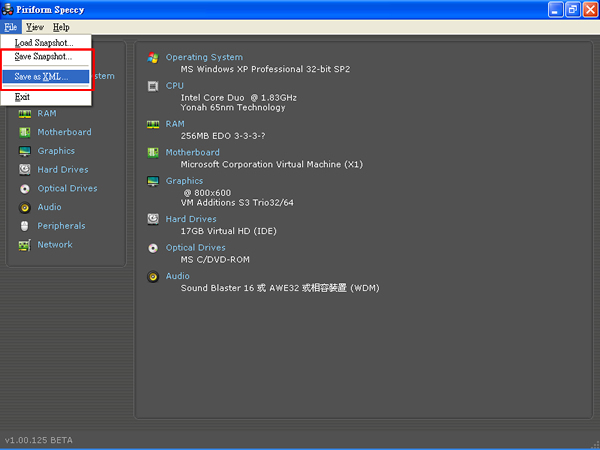
Task: Click the Audio speaker icon in the summary
Action: 153,276
